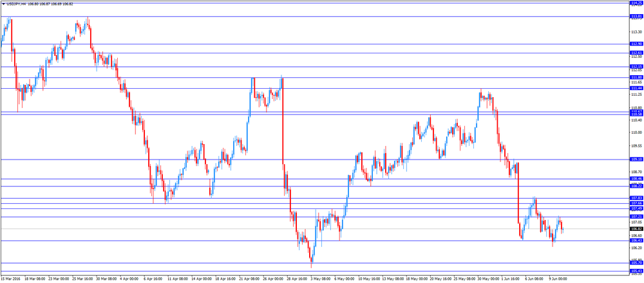This screenshot has height=283, width=644.
Task: Click the 9 Jun 00:00 time axis label
Action: 560,278
